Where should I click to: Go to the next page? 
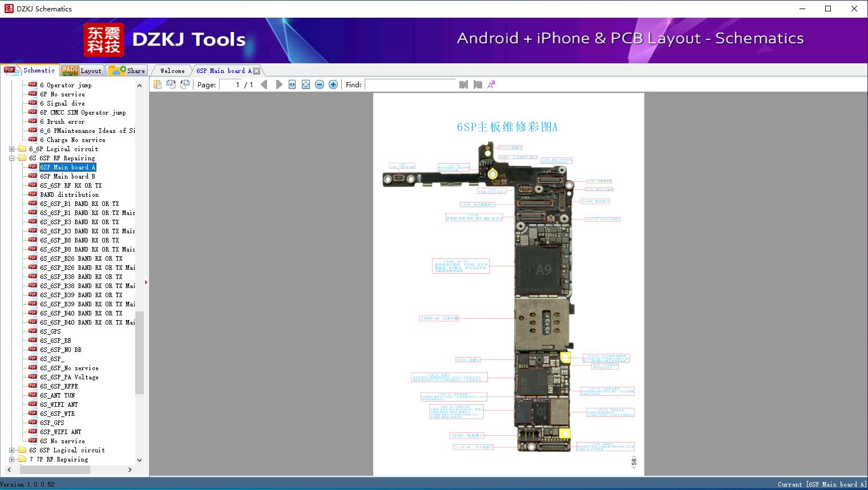coord(278,84)
